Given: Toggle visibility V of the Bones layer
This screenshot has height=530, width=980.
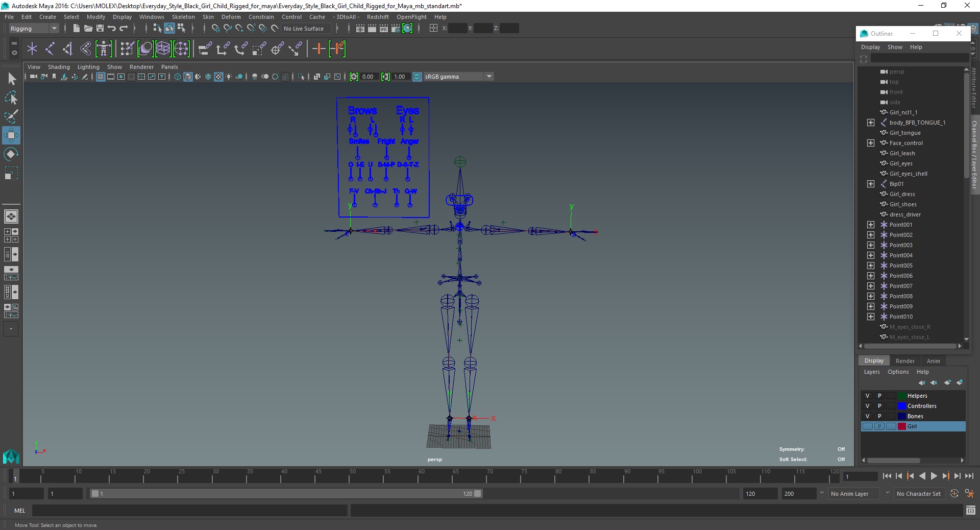Looking at the screenshot, I should pos(867,416).
